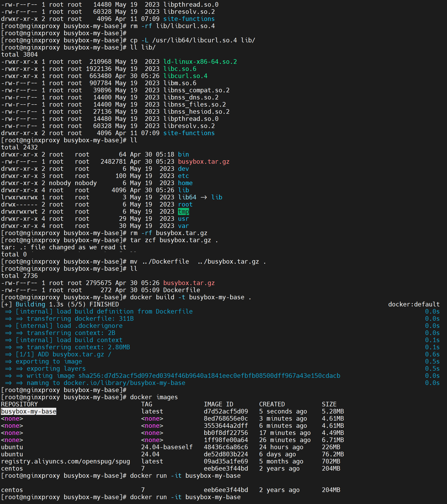Screen dimensions: 447x504
Task: Click the docker build command text
Action: (x=190, y=297)
